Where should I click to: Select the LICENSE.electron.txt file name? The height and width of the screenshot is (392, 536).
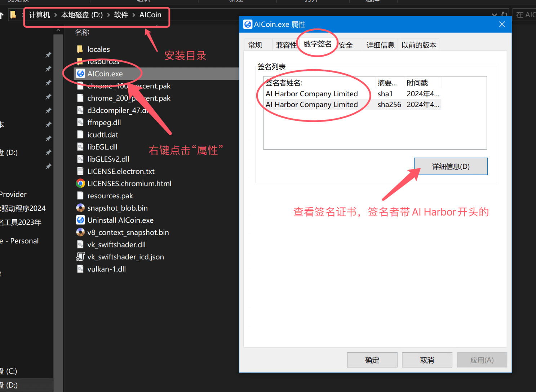point(121,171)
